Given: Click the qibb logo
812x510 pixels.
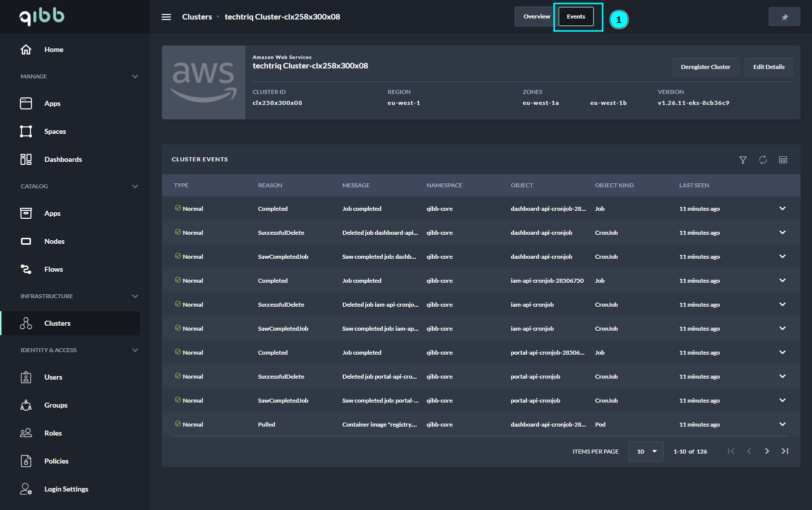Looking at the screenshot, I should point(42,16).
